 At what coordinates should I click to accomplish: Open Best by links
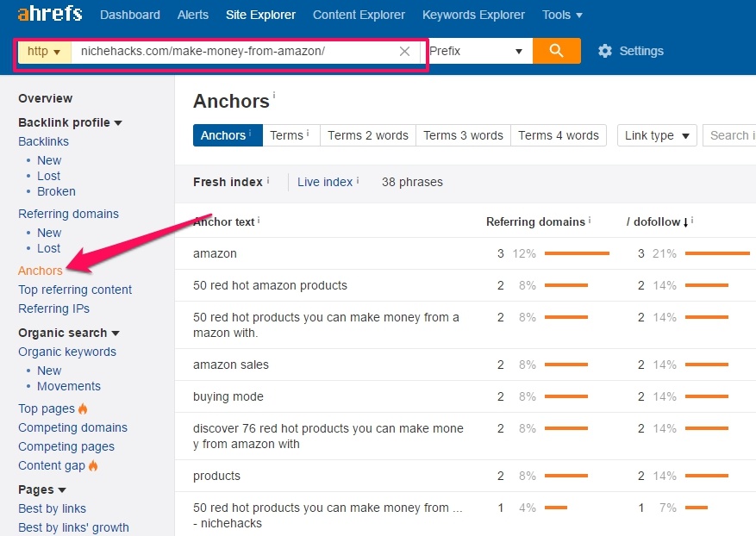click(x=52, y=508)
